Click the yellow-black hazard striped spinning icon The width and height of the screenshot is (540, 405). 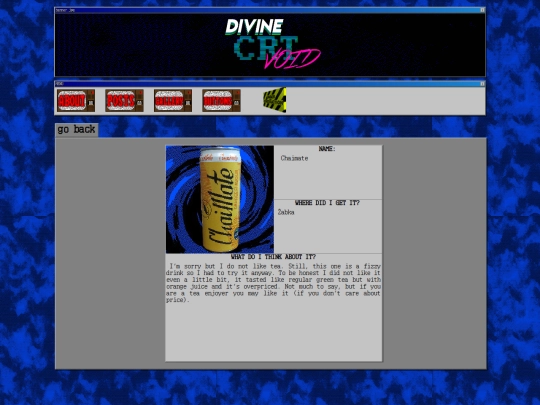(275, 100)
